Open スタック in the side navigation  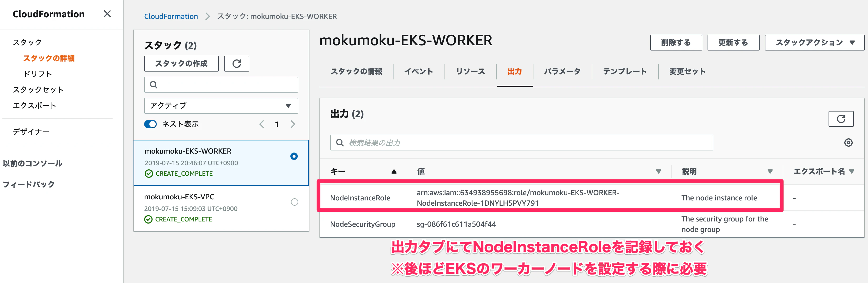pyautogui.click(x=27, y=42)
